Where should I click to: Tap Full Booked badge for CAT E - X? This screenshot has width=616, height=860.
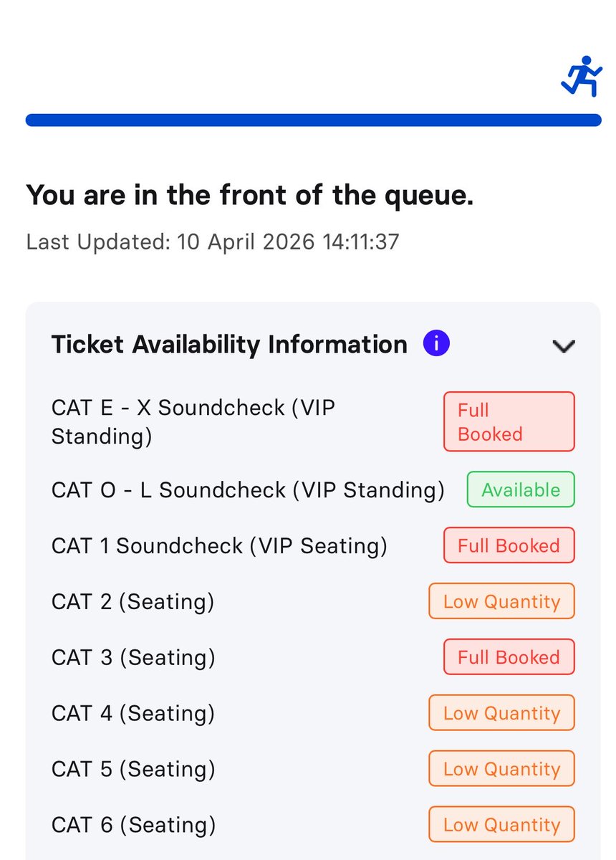pyautogui.click(x=509, y=421)
